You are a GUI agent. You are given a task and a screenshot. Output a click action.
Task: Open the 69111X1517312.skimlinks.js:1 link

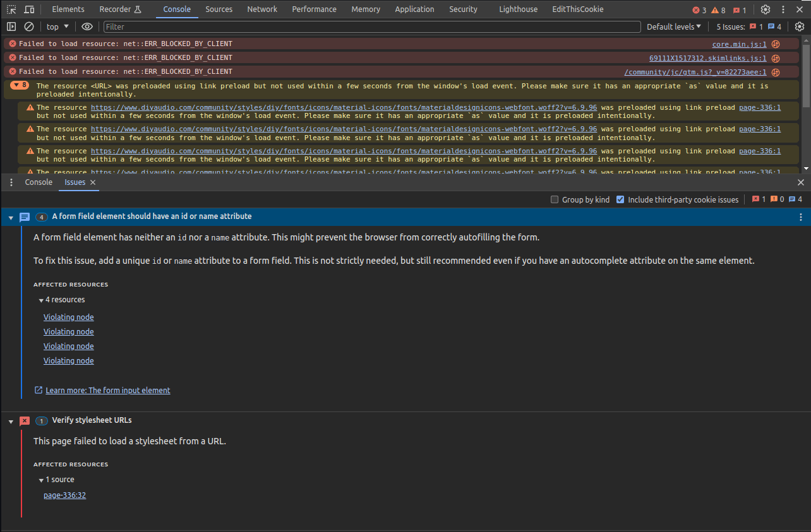point(707,58)
